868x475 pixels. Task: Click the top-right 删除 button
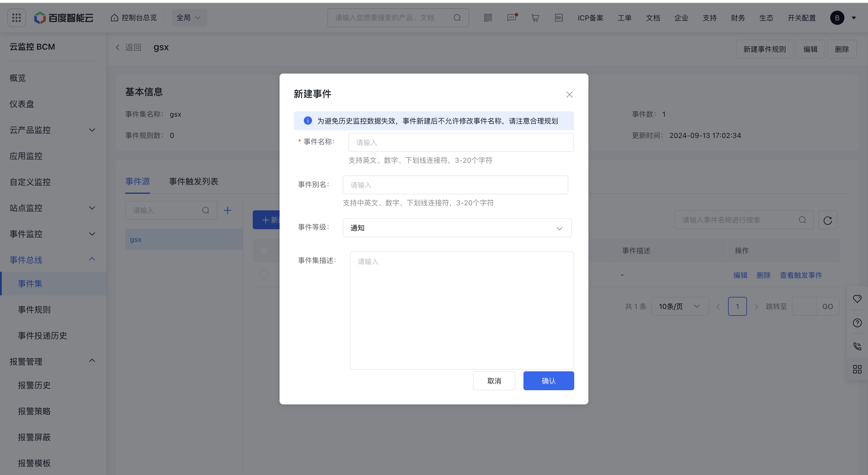[842, 49]
